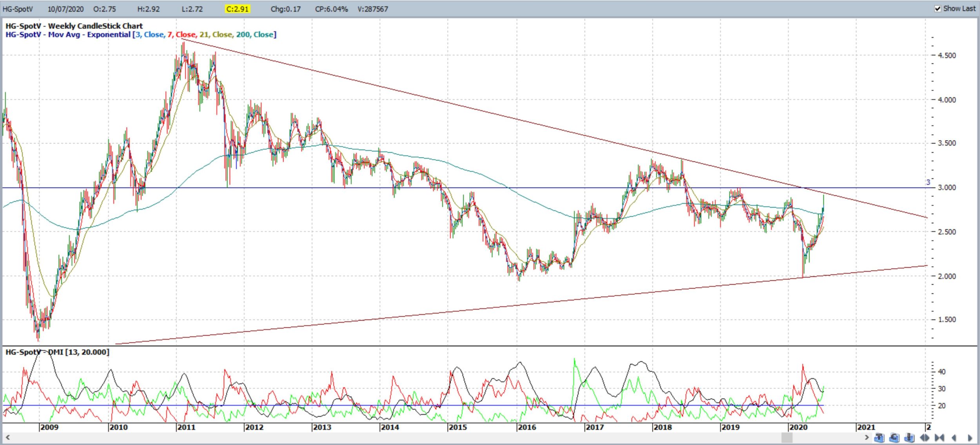This screenshot has height=445, width=980.
Task: Click the '200, Close' teal legend entry
Action: click(x=254, y=35)
